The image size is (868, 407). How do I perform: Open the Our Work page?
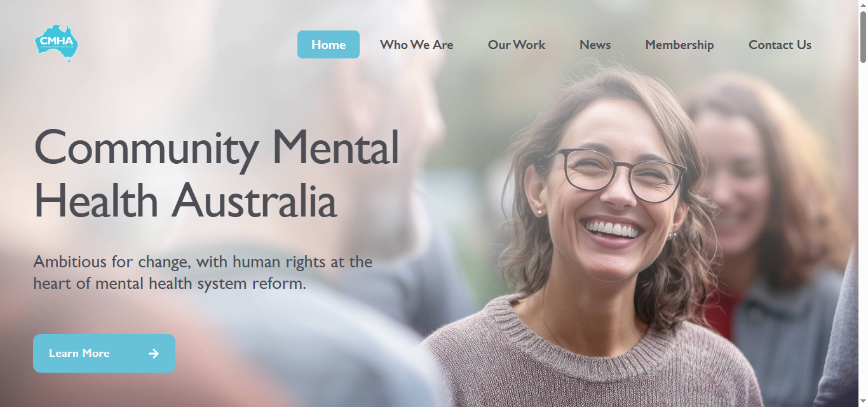tap(517, 44)
